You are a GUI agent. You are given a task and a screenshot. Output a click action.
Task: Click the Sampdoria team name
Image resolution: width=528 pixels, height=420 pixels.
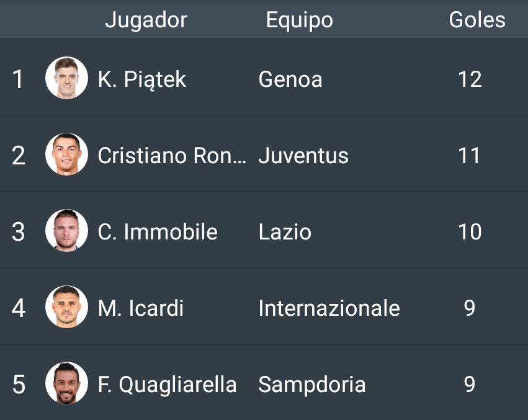(312, 385)
